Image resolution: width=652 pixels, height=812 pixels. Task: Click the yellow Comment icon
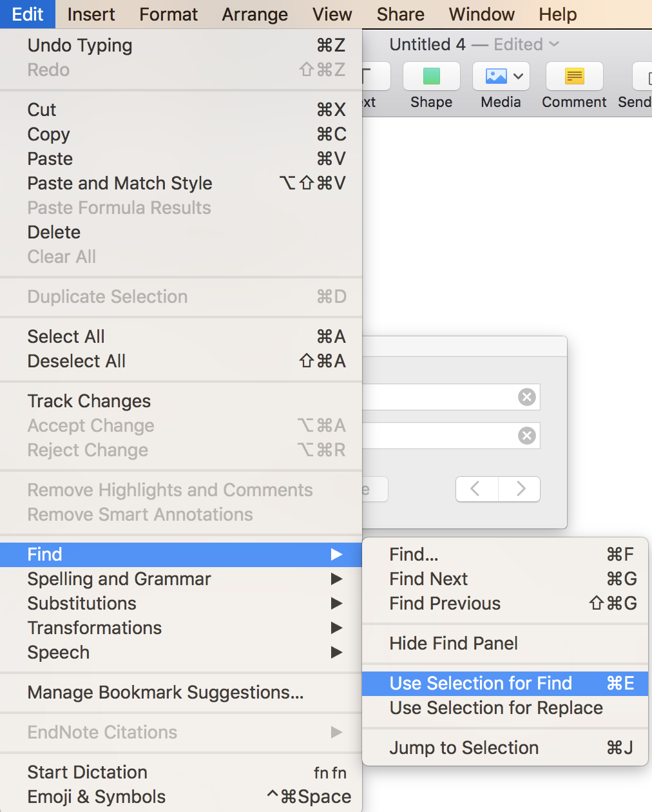click(574, 77)
